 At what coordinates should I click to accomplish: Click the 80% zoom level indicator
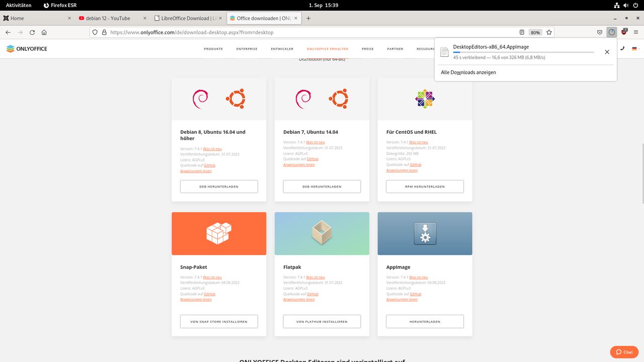pyautogui.click(x=535, y=32)
